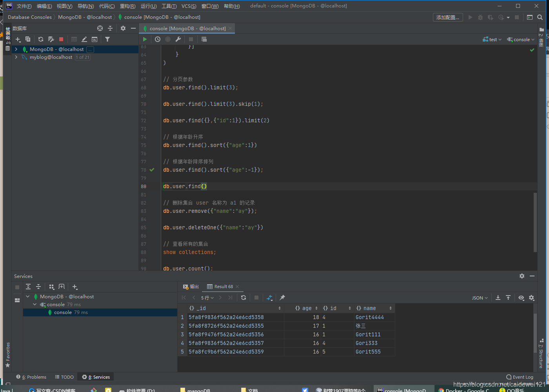
Task: Pin the Result 68 tab
Action: 282,298
